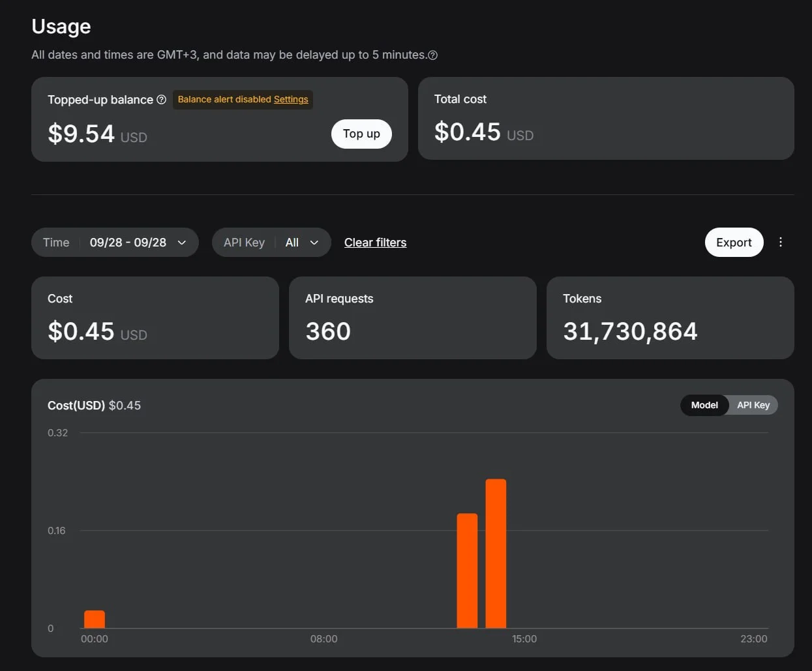Click the 15:00 time axis label

click(x=524, y=639)
